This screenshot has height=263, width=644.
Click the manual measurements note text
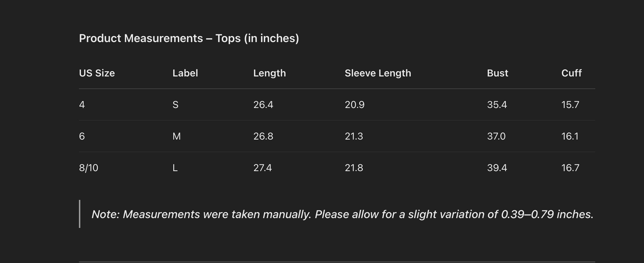(342, 214)
